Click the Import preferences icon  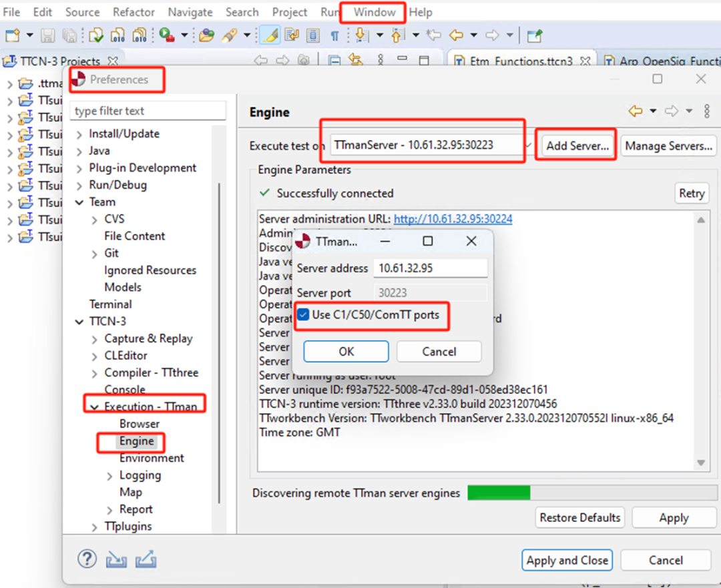[x=116, y=559]
